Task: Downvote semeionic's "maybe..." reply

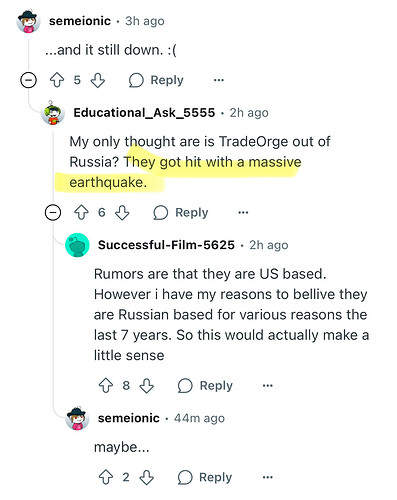Action: pos(147,477)
